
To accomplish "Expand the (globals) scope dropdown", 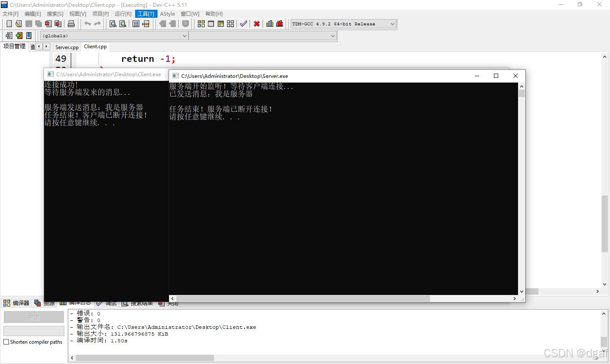I will coord(114,36).
